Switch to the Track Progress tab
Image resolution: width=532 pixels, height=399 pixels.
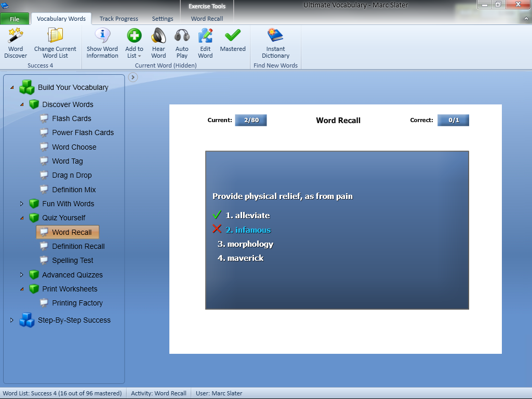[x=118, y=19]
